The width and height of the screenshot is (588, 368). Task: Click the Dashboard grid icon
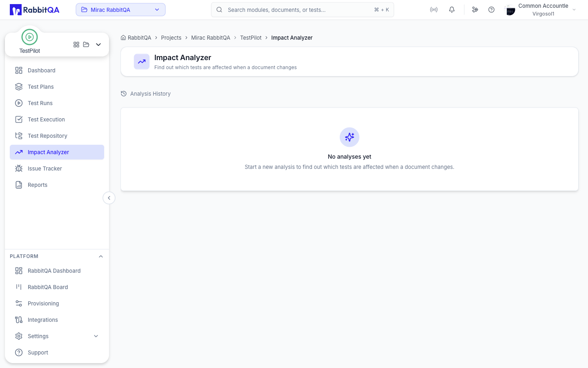pos(19,70)
